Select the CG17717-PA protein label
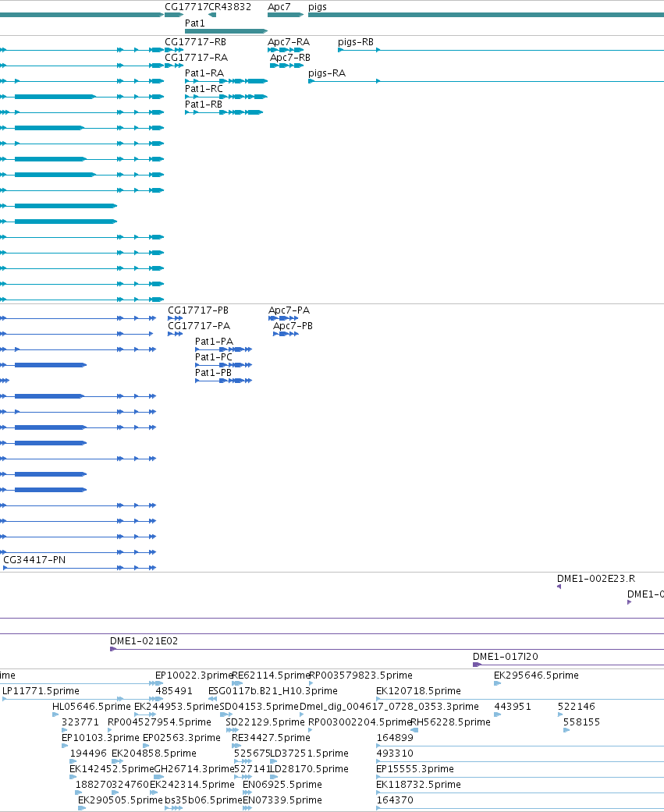Image resolution: width=664 pixels, height=812 pixels. pos(199,326)
